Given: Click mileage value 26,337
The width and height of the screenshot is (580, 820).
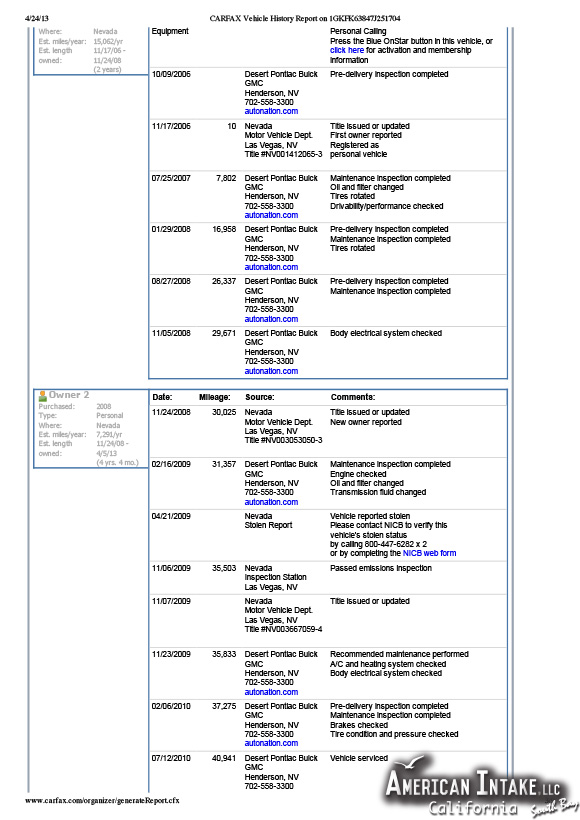Looking at the screenshot, I should coord(224,281).
